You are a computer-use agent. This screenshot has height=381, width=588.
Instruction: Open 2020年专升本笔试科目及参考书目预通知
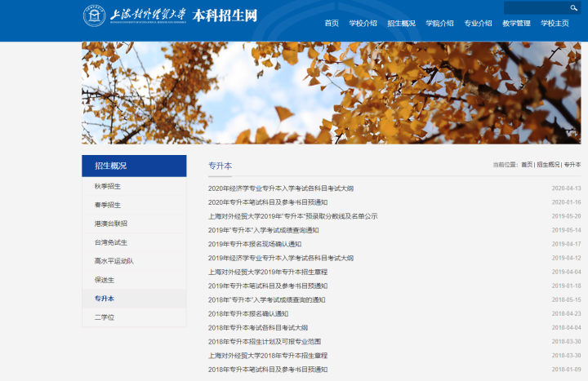(268, 202)
